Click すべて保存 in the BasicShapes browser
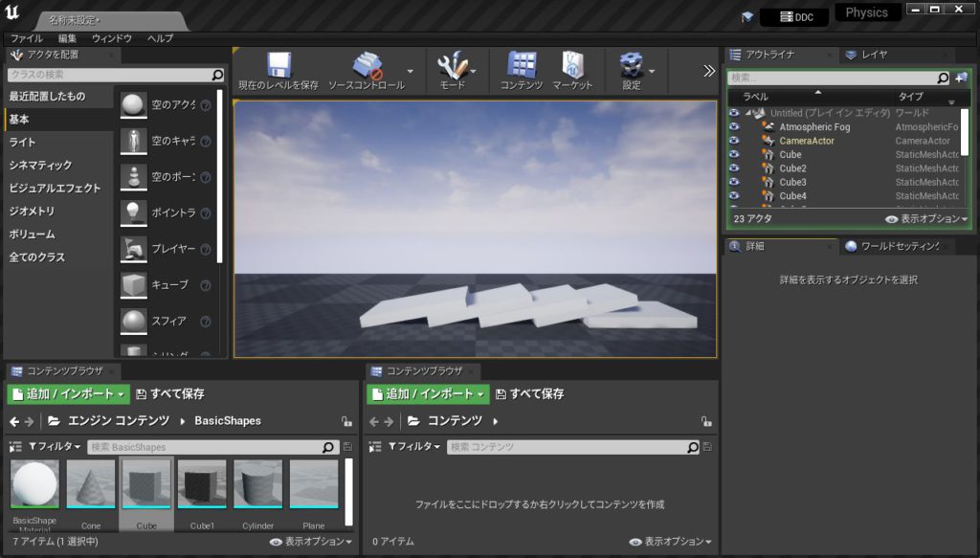The image size is (980, 558). click(170, 394)
